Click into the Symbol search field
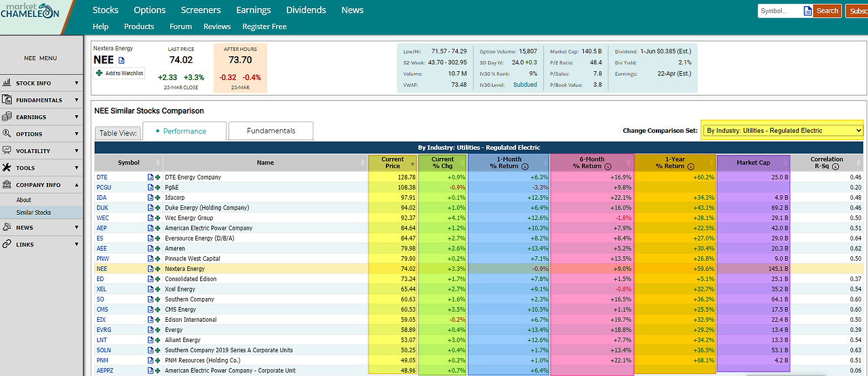The width and height of the screenshot is (868, 376). [781, 11]
